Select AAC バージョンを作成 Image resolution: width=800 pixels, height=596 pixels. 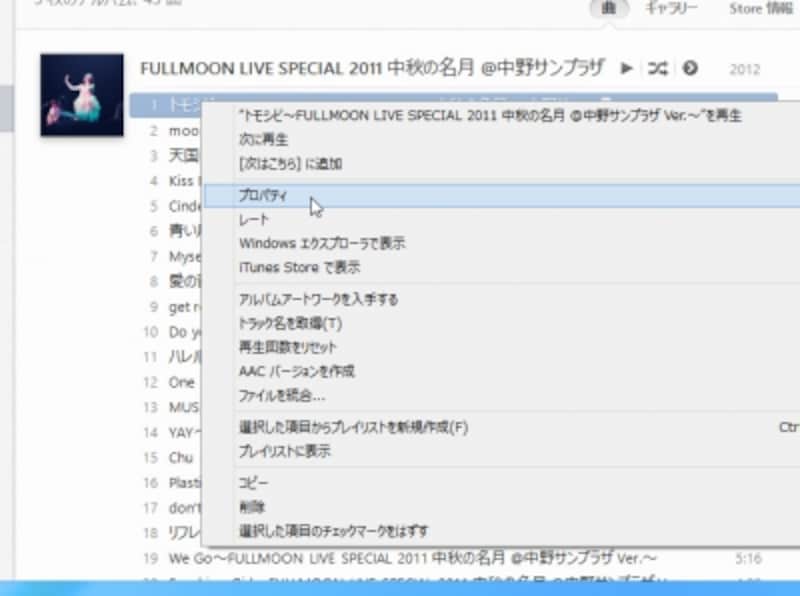[x=297, y=371]
